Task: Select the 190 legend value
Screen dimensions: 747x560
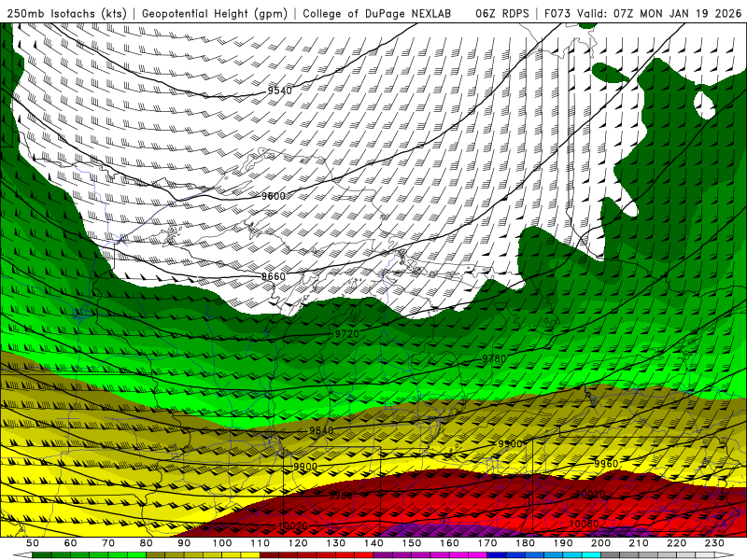Action: click(563, 543)
